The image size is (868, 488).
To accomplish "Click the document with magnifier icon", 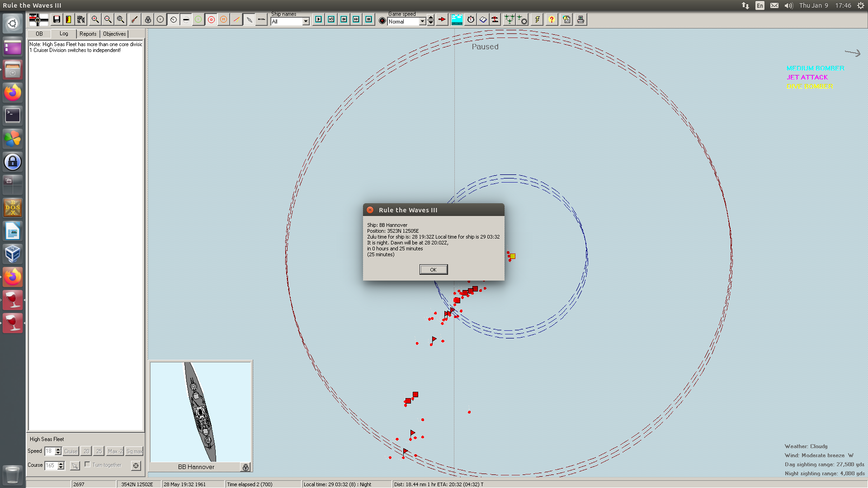I will tap(566, 19).
